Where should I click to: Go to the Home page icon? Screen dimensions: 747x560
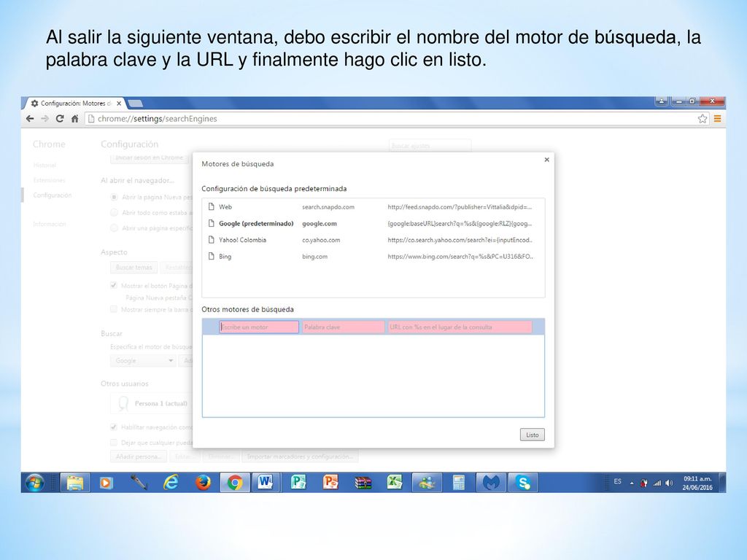coord(75,119)
